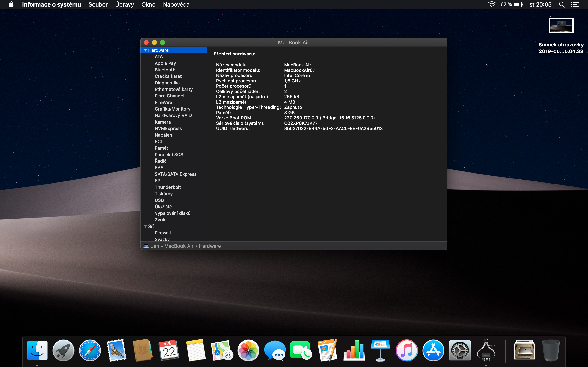The width and height of the screenshot is (588, 367).
Task: Click the Wi-Fi status icon
Action: (x=492, y=5)
